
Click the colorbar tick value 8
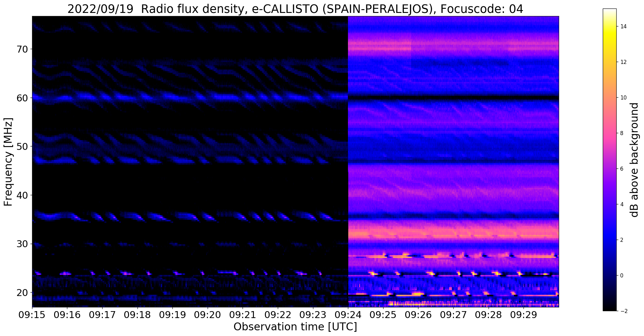pyautogui.click(x=621, y=133)
